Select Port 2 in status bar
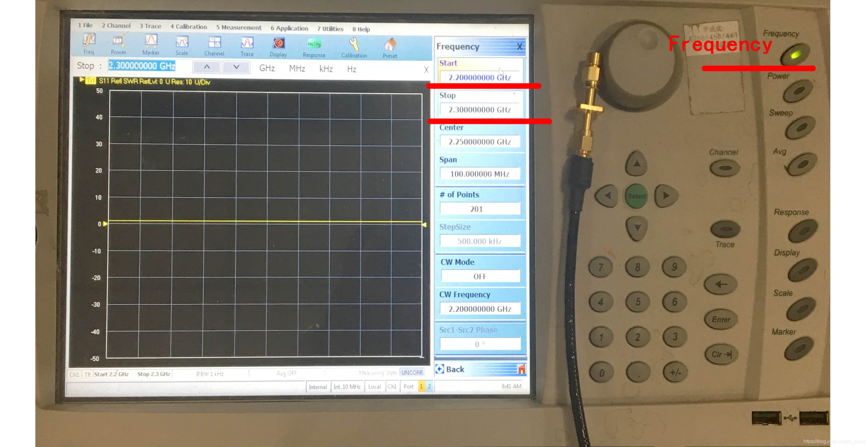 click(x=429, y=386)
